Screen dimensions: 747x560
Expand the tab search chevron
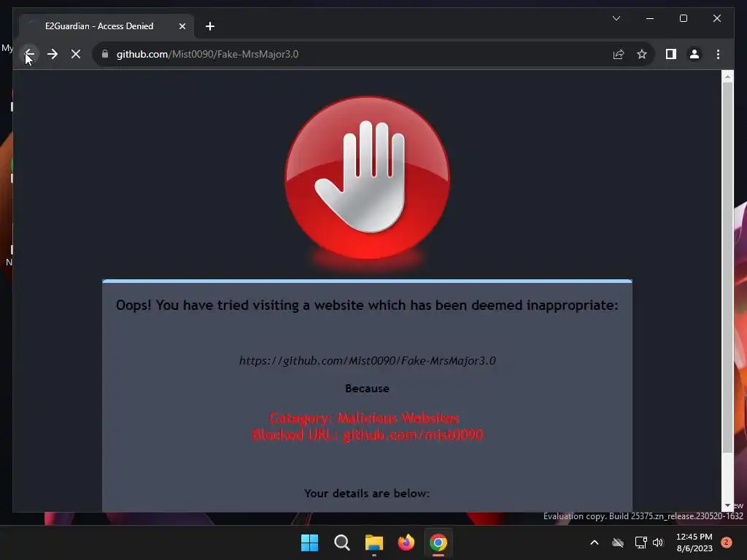pos(616,18)
